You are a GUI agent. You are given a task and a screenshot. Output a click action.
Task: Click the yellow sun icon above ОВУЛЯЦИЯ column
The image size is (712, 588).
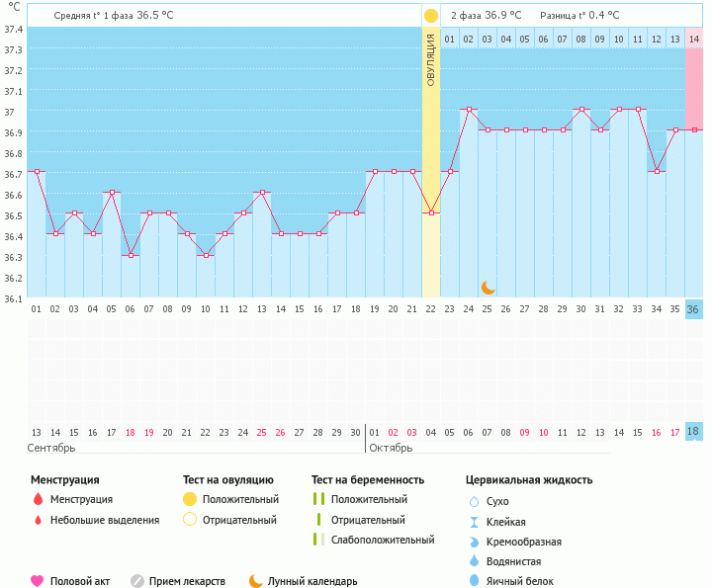(x=430, y=16)
